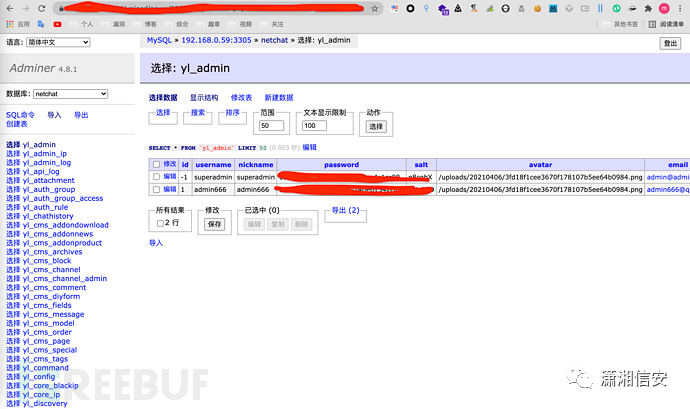The height and width of the screenshot is (409, 690).
Task: Click the 192.168.0.59:3305 breadcrumb link
Action: pos(217,40)
